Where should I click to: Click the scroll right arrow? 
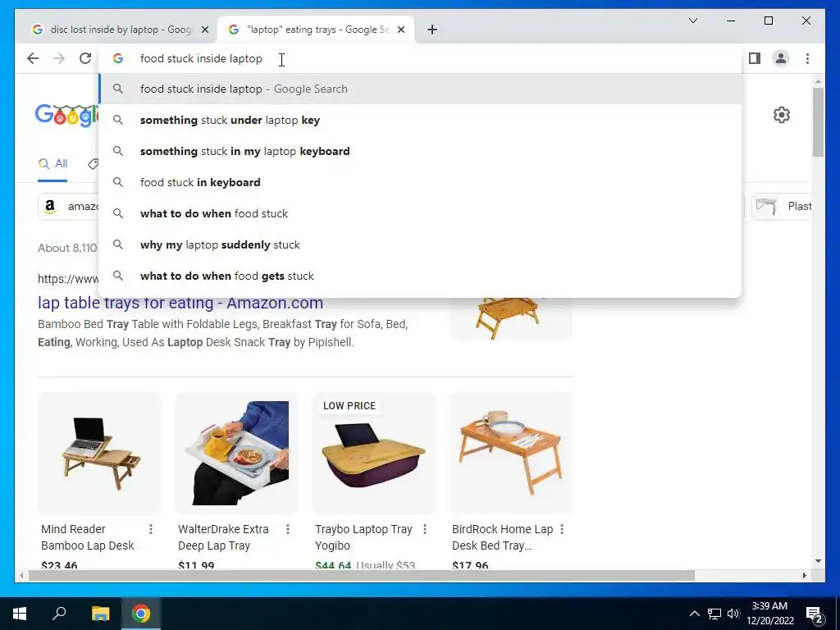[x=804, y=575]
